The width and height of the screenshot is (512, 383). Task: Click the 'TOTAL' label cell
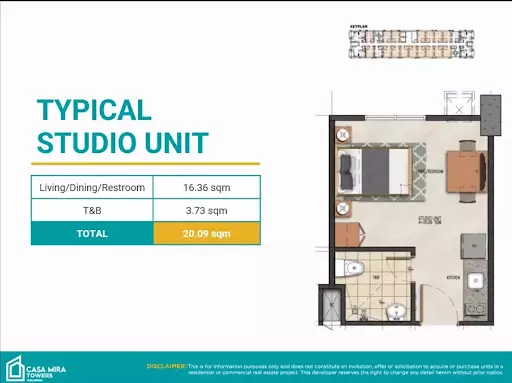point(92,233)
